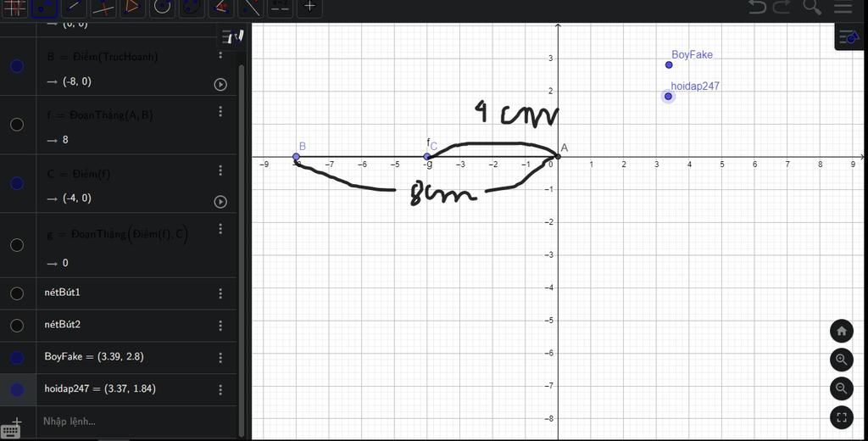The width and height of the screenshot is (868, 441).
Task: Open the Algebra view style bar
Action: (231, 37)
